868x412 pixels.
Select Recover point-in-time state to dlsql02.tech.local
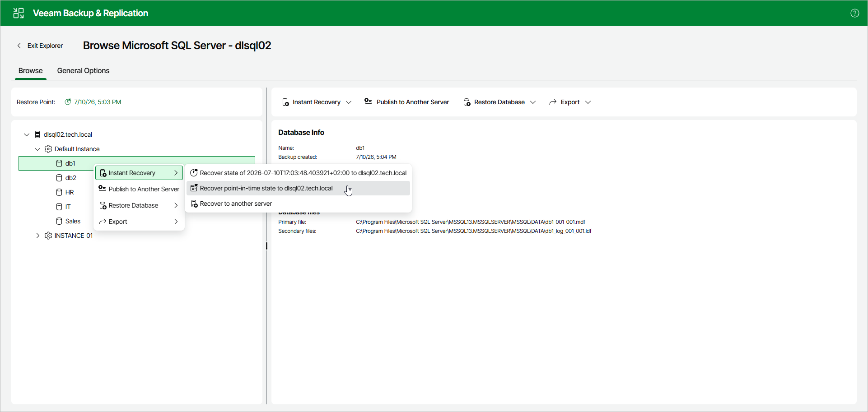click(x=298, y=188)
